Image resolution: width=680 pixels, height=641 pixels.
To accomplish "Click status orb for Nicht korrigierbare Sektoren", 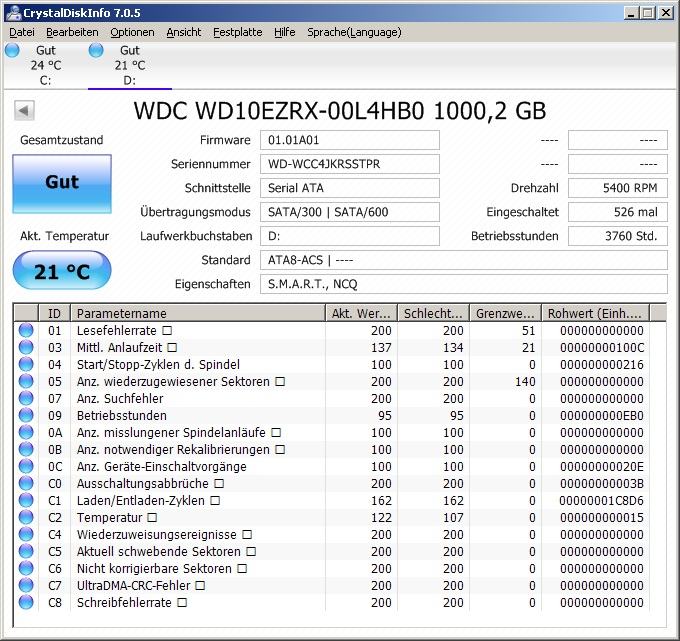I will [x=26, y=568].
